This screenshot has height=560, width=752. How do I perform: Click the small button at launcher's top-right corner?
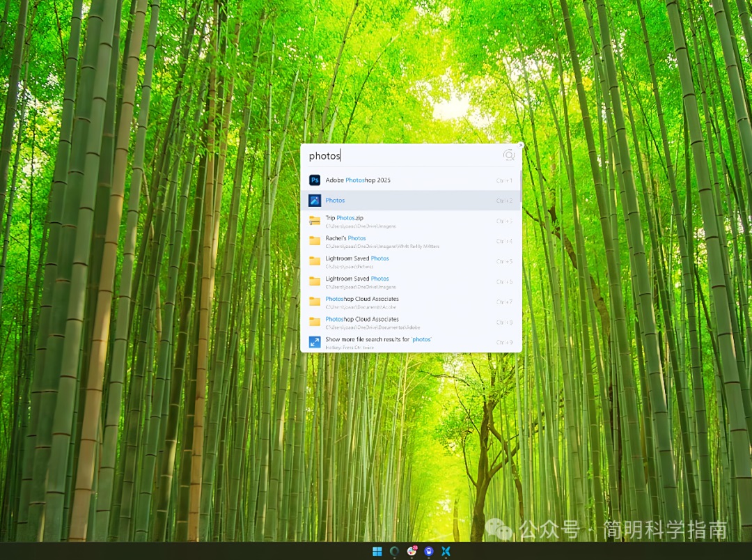click(520, 145)
